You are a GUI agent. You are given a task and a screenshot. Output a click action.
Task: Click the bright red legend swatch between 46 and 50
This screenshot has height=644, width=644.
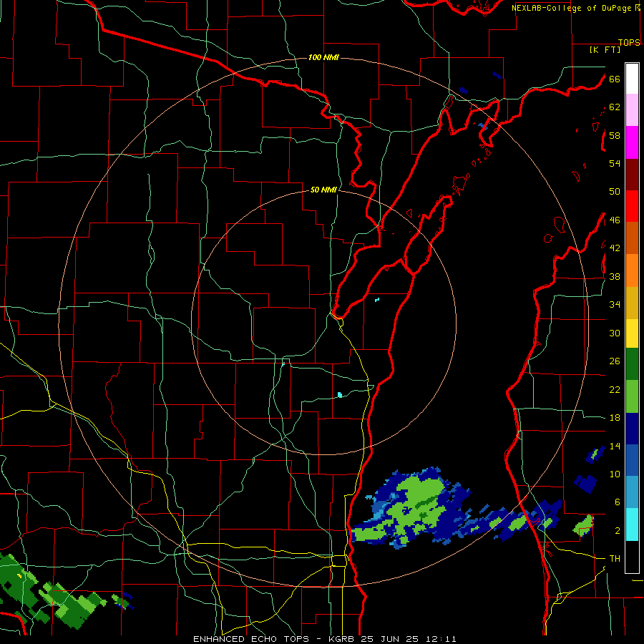click(632, 206)
